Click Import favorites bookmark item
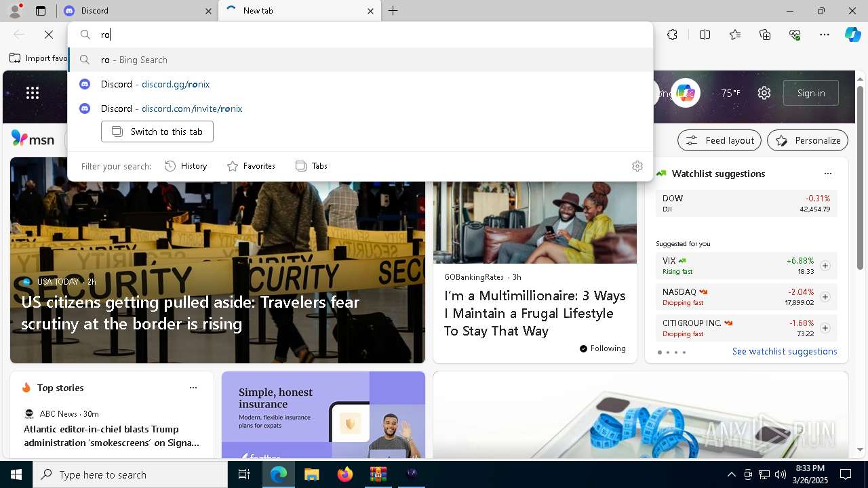This screenshot has width=868, height=488. tap(39, 58)
